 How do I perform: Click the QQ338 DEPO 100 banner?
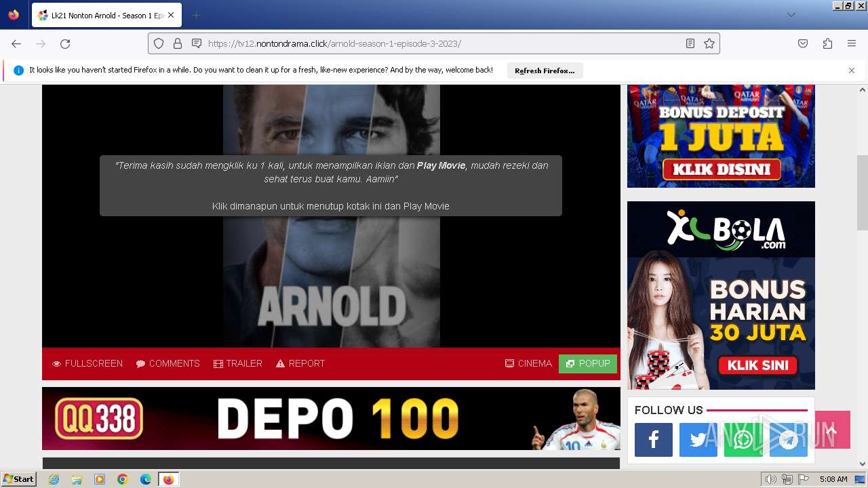(x=331, y=418)
